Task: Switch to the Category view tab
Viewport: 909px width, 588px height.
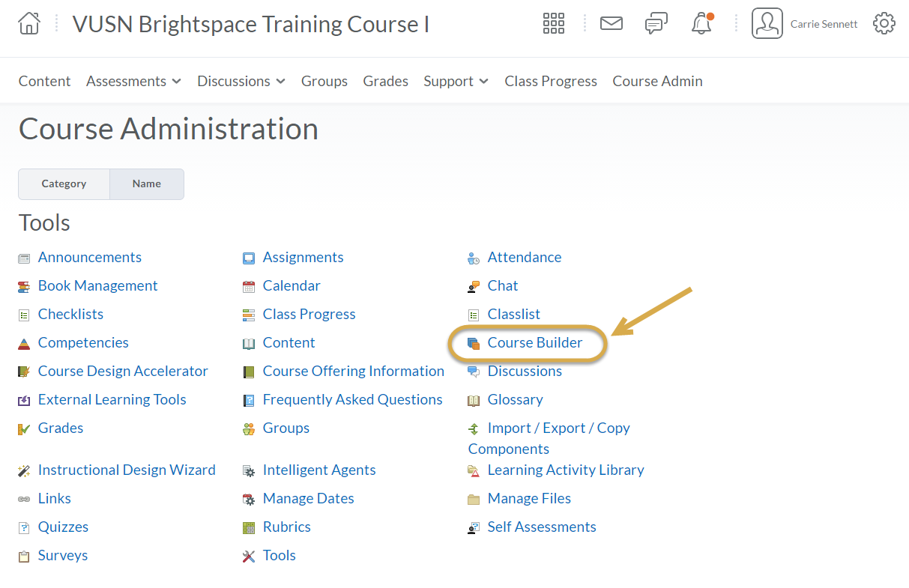Action: click(x=64, y=184)
